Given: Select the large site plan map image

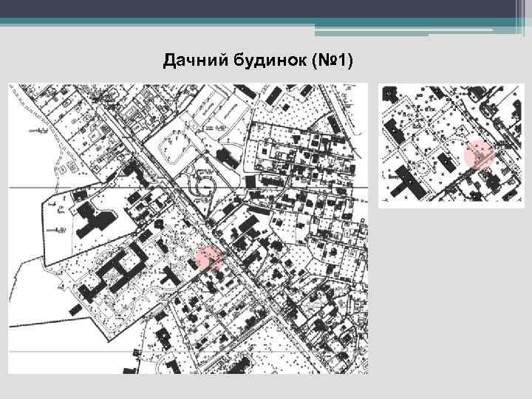Looking at the screenshot, I should pyautogui.click(x=188, y=228).
